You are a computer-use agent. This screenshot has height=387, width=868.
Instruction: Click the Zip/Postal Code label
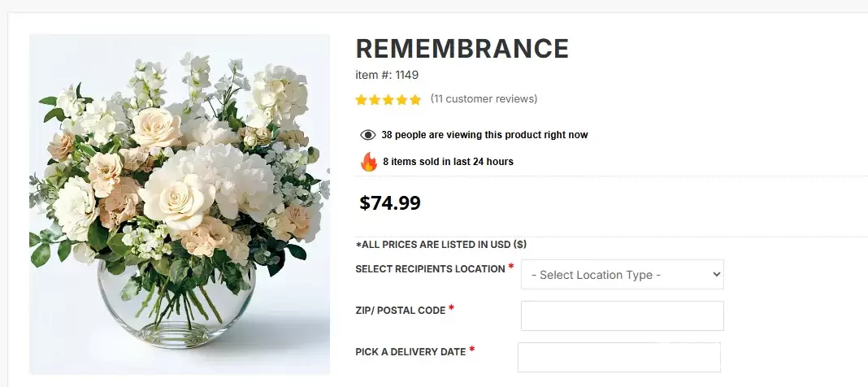click(400, 311)
